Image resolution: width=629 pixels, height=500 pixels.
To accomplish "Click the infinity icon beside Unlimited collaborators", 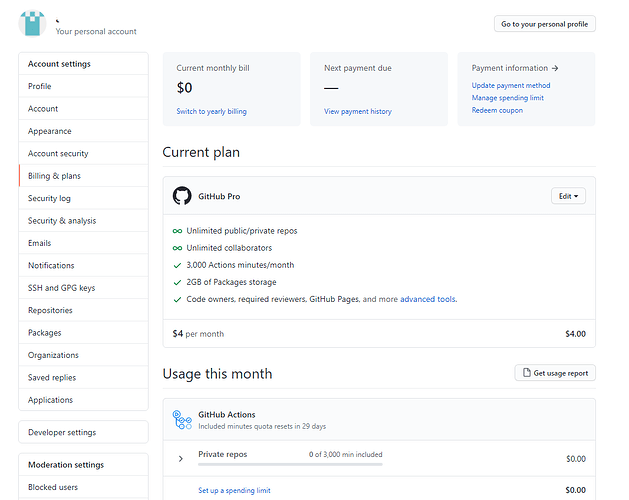I will pyautogui.click(x=177, y=248).
